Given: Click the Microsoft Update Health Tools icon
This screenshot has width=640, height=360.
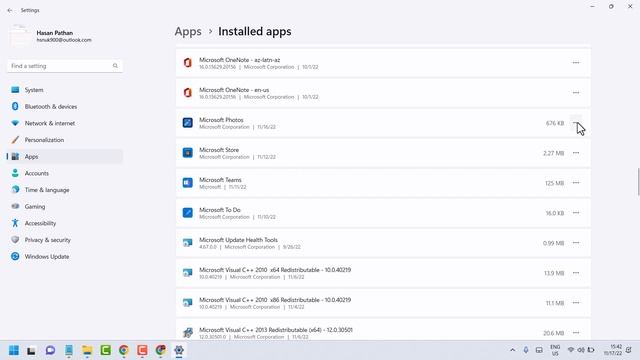Looking at the screenshot, I should click(x=187, y=243).
